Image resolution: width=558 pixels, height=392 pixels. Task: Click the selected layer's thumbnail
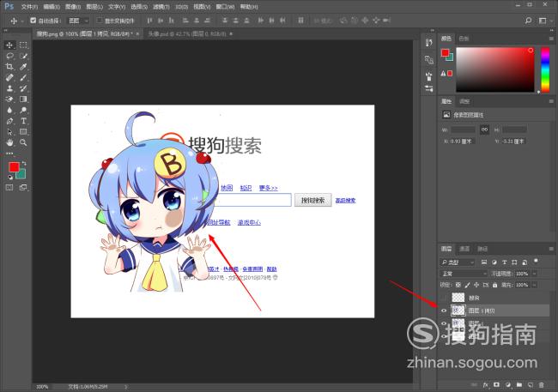tap(458, 311)
